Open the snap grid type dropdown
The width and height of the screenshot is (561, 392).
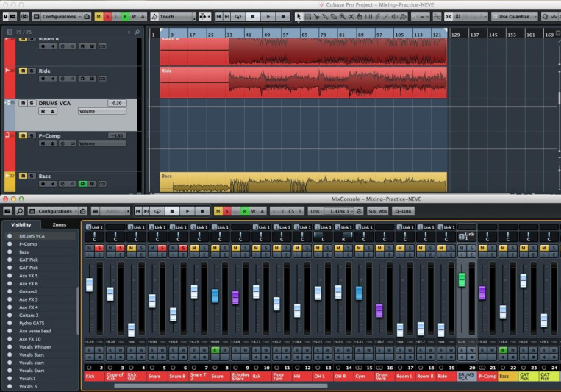(471, 16)
